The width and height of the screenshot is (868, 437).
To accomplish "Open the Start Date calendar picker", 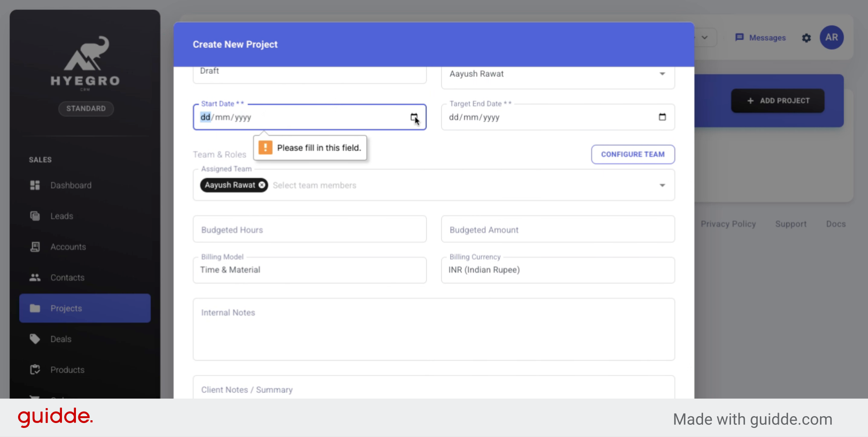I will 415,117.
